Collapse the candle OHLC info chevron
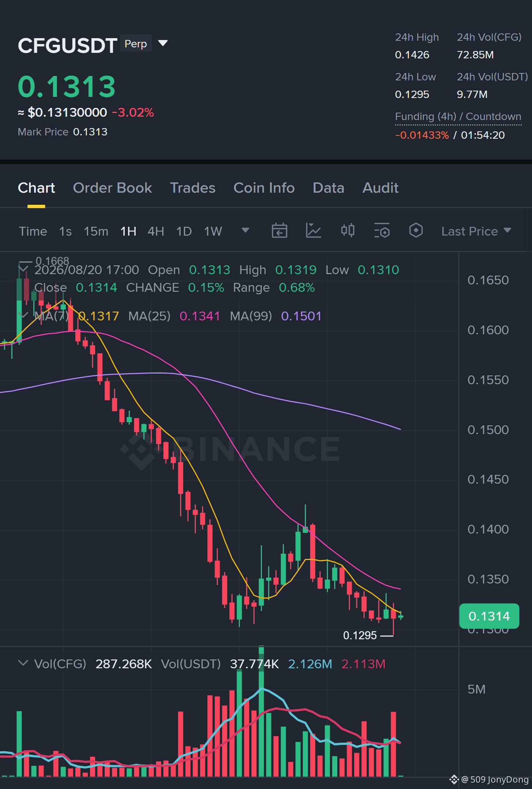Viewport: 532px width, 789px height. [23, 269]
